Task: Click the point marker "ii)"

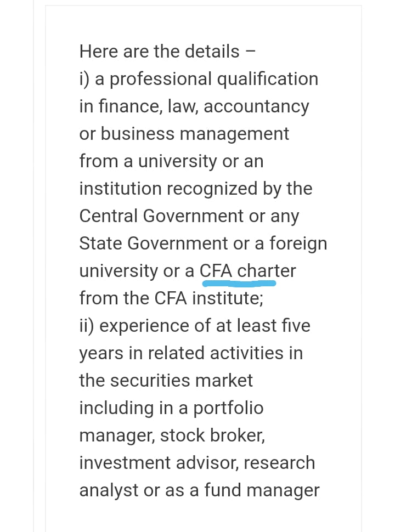Action: pyautogui.click(x=87, y=326)
